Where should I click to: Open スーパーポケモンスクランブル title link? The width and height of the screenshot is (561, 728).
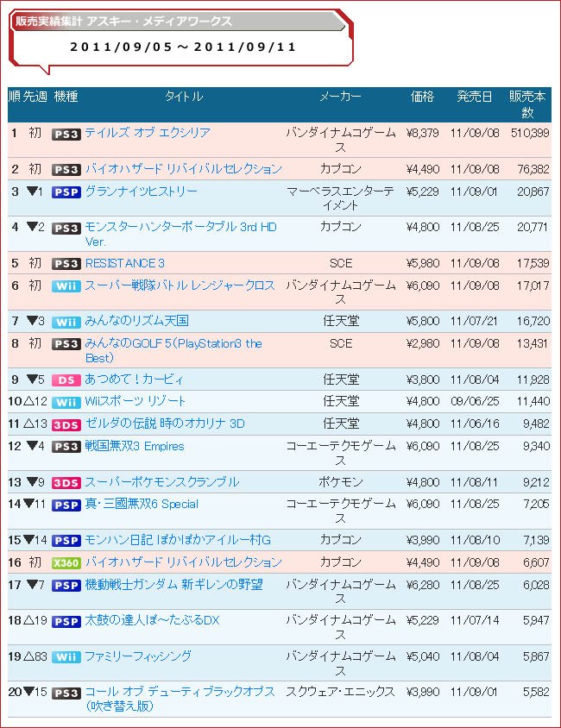(x=162, y=482)
